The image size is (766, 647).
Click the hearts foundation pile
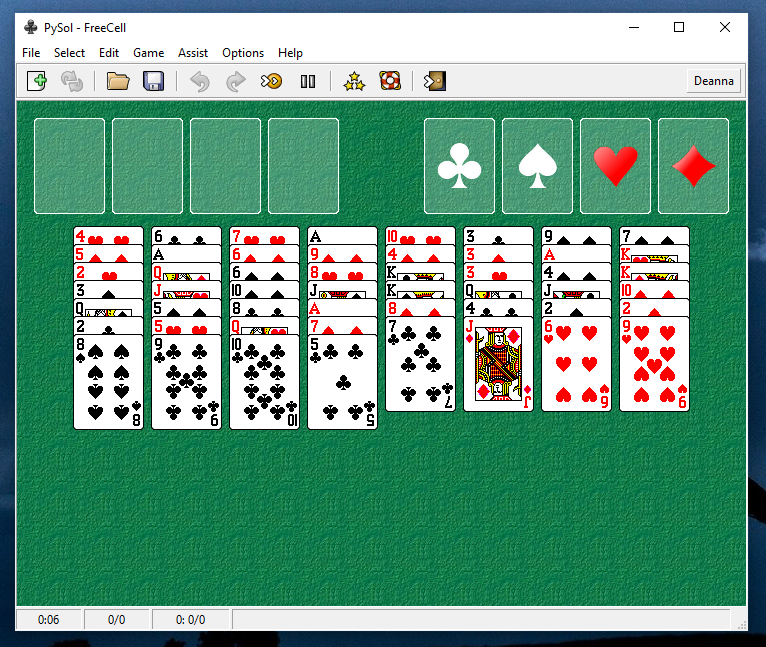point(615,166)
